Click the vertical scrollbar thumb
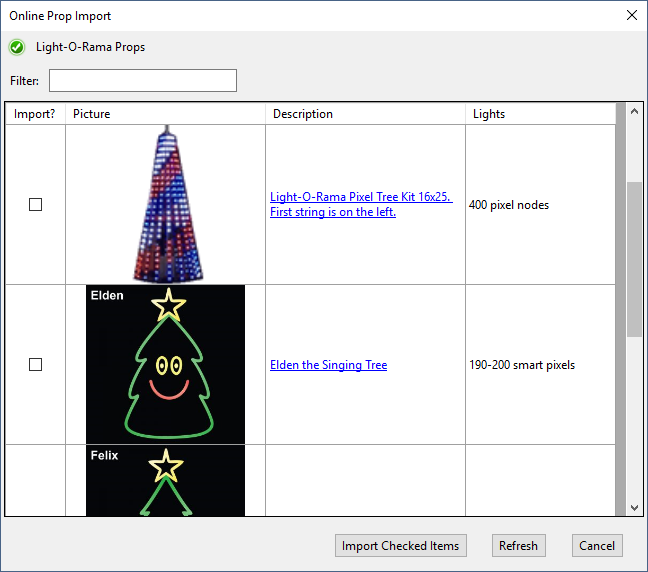 (x=634, y=260)
